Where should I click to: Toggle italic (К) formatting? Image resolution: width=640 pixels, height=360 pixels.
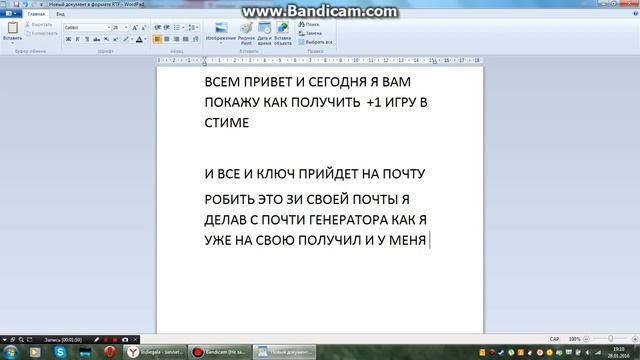coord(78,39)
